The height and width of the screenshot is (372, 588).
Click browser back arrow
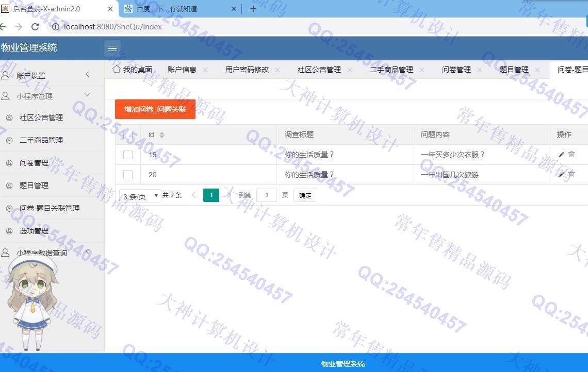[x=3, y=27]
